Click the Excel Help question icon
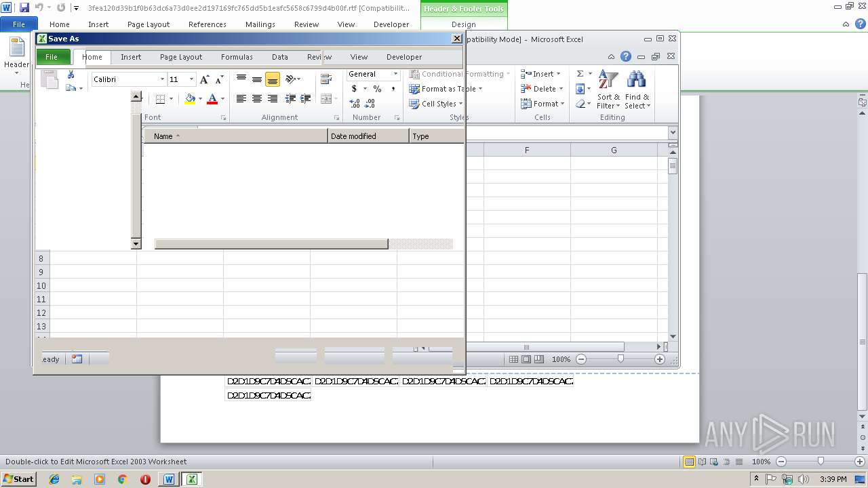The image size is (868, 488). click(x=626, y=56)
